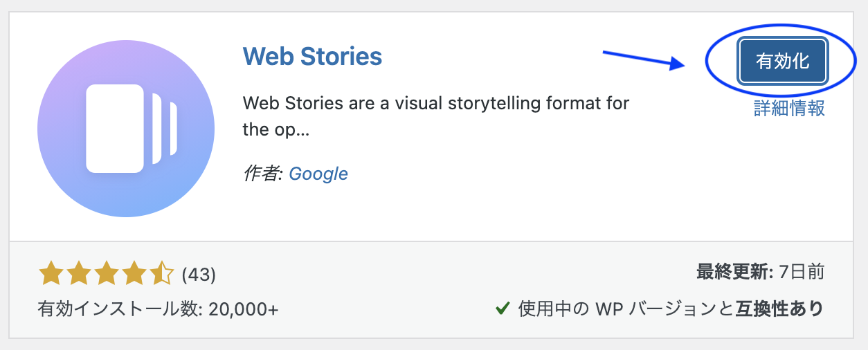The width and height of the screenshot is (868, 350).
Task: Click the star rating display
Action: 106,274
